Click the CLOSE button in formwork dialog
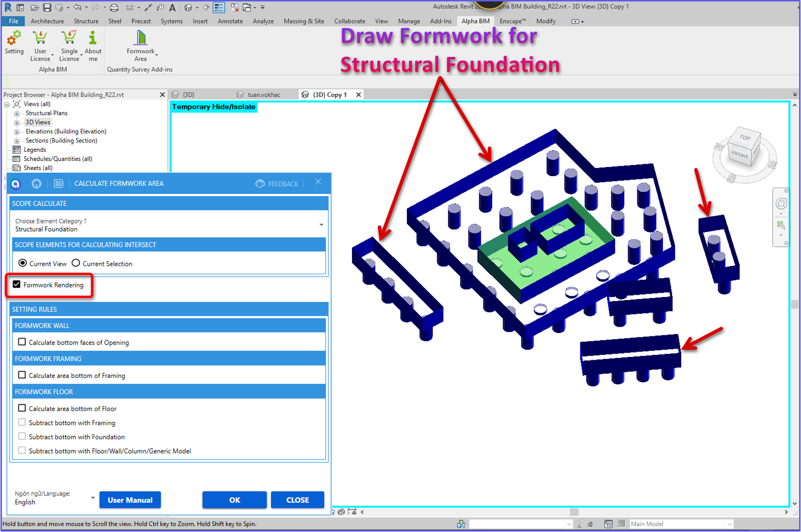 pyautogui.click(x=297, y=500)
